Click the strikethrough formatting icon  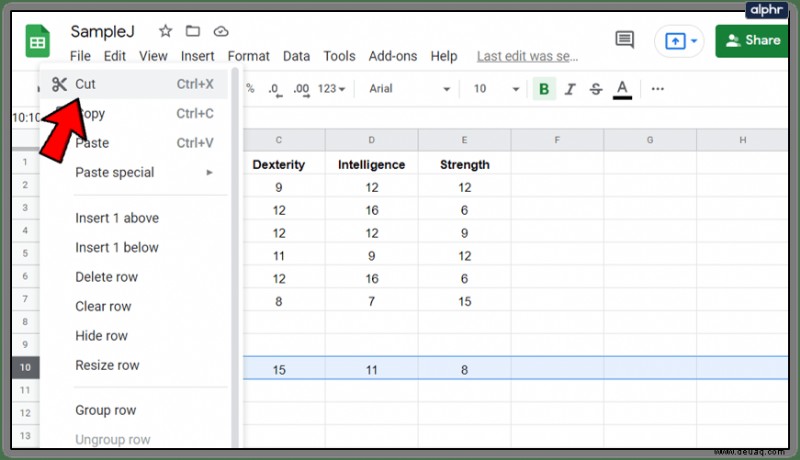(595, 89)
